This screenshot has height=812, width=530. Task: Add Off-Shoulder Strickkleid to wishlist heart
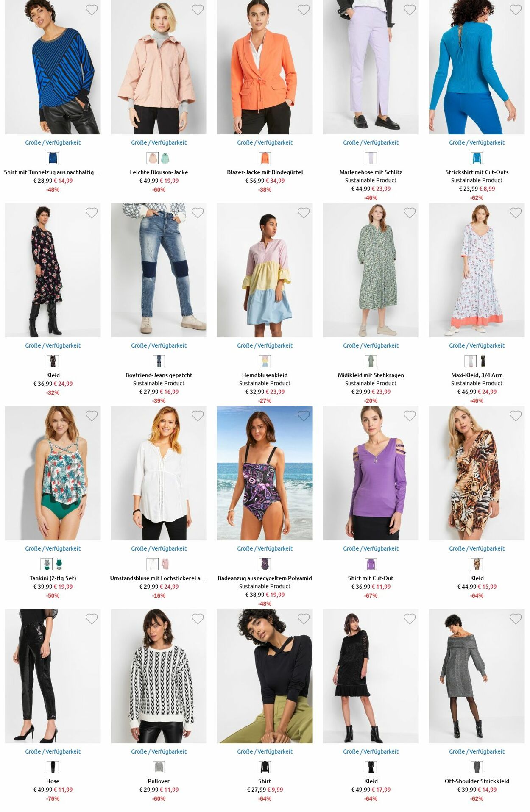tap(516, 619)
